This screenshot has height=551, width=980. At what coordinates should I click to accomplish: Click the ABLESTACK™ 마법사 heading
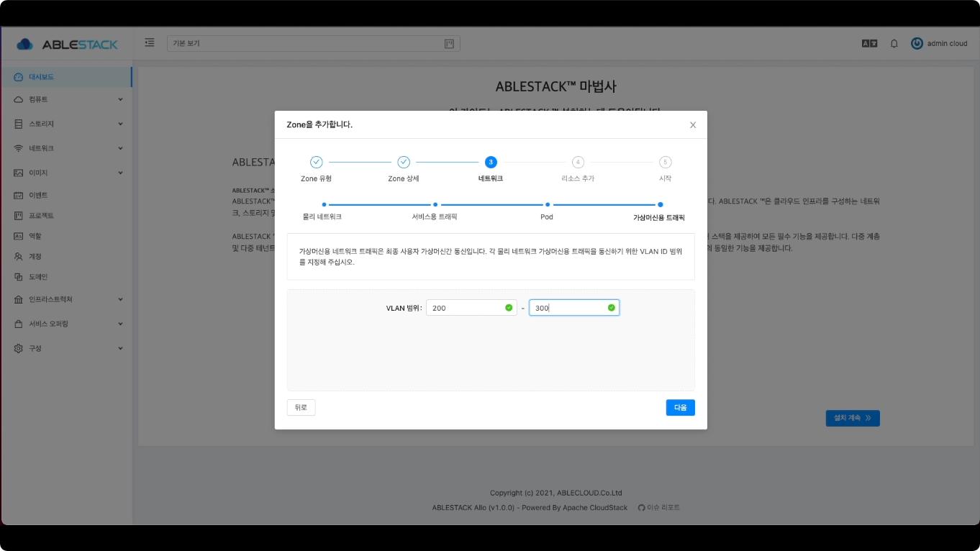[555, 86]
